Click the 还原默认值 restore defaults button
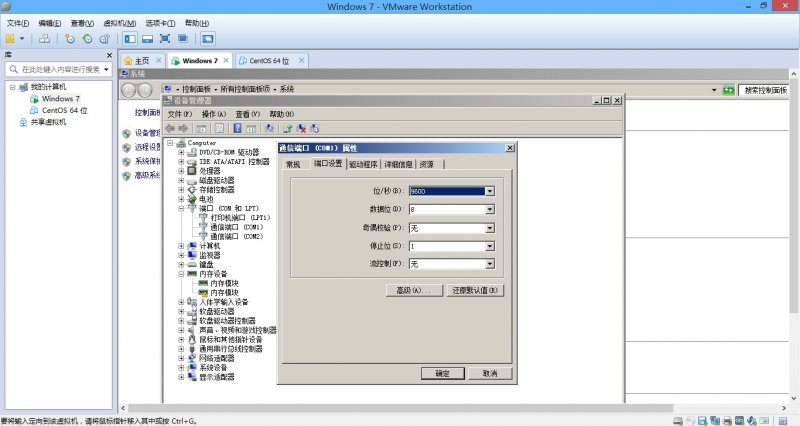This screenshot has height=426, width=800. click(x=475, y=290)
